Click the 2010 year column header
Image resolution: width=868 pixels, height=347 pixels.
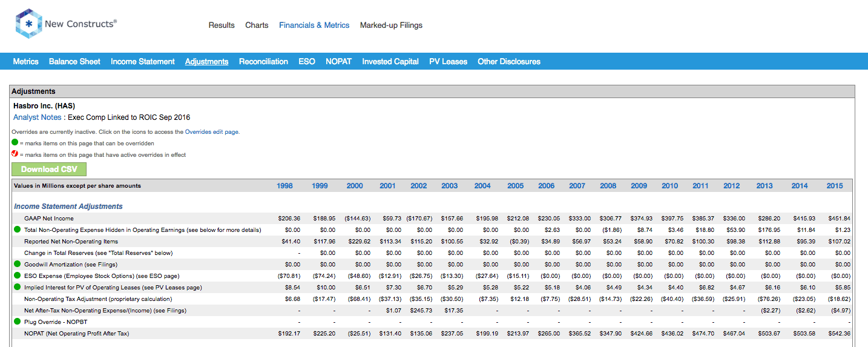point(669,186)
